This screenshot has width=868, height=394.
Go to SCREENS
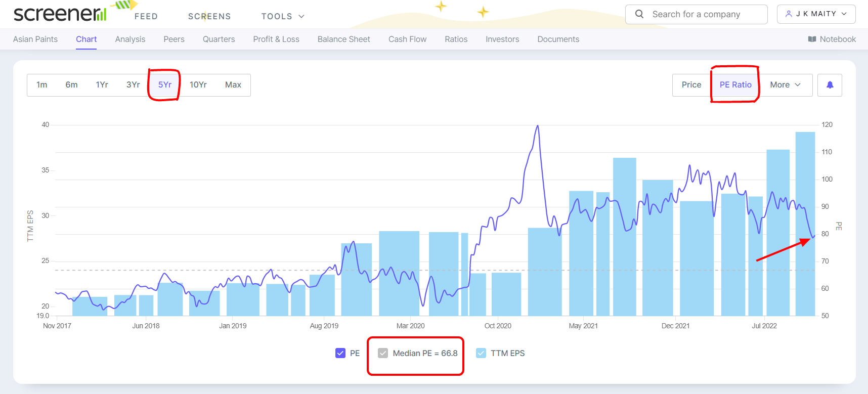209,16
